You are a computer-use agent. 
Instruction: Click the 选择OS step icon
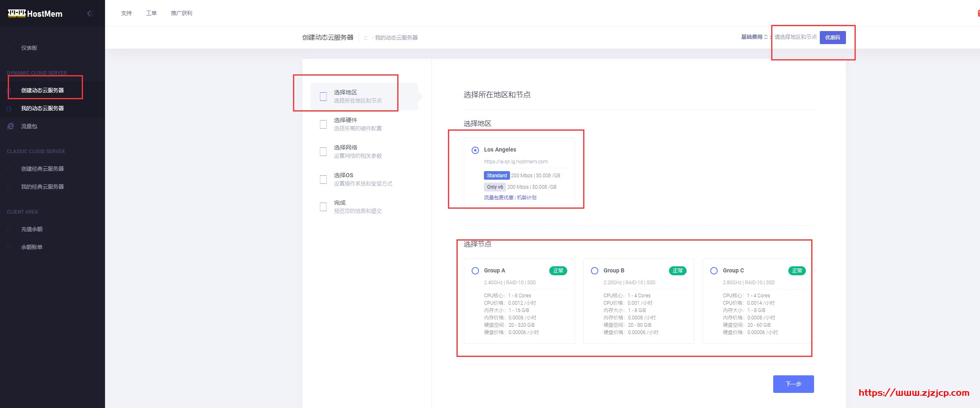323,179
